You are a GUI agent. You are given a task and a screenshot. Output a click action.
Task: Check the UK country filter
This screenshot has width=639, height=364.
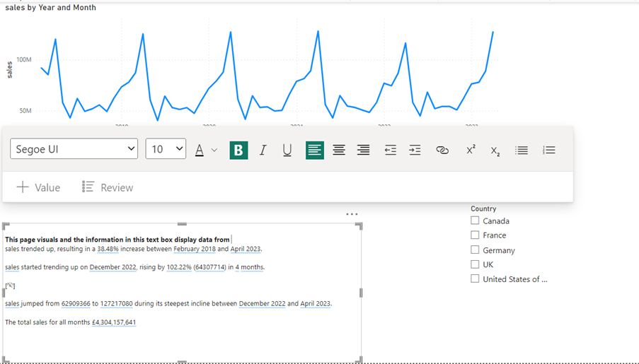click(475, 264)
